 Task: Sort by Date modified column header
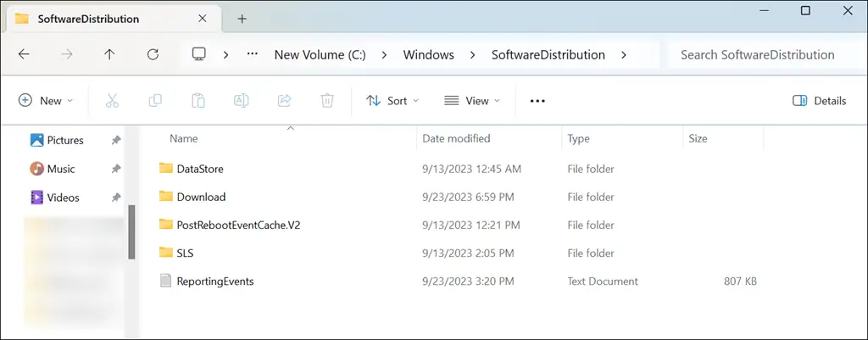click(456, 138)
